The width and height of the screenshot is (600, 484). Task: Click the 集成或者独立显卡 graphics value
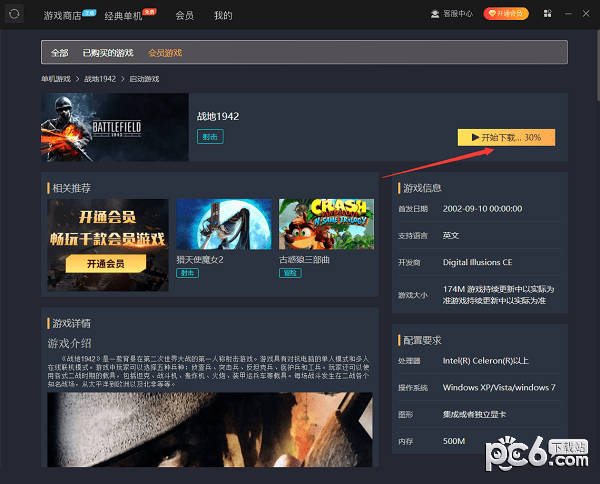pyautogui.click(x=474, y=414)
